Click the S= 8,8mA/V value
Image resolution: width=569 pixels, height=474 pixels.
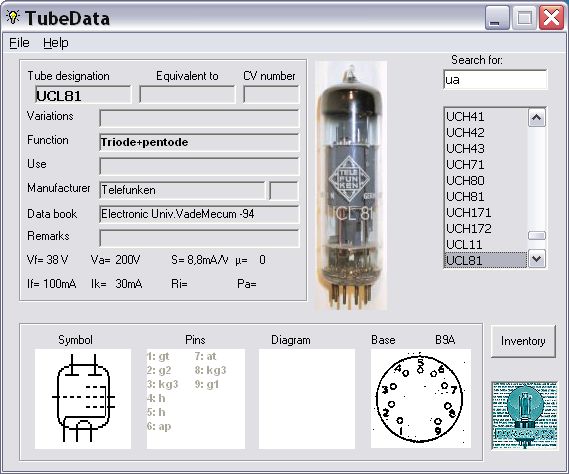(x=200, y=260)
